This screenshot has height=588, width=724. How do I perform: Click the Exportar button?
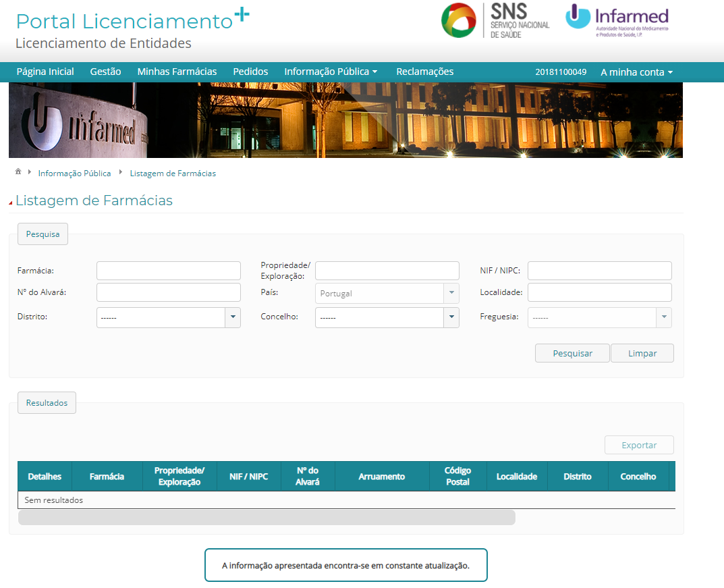pos(639,445)
